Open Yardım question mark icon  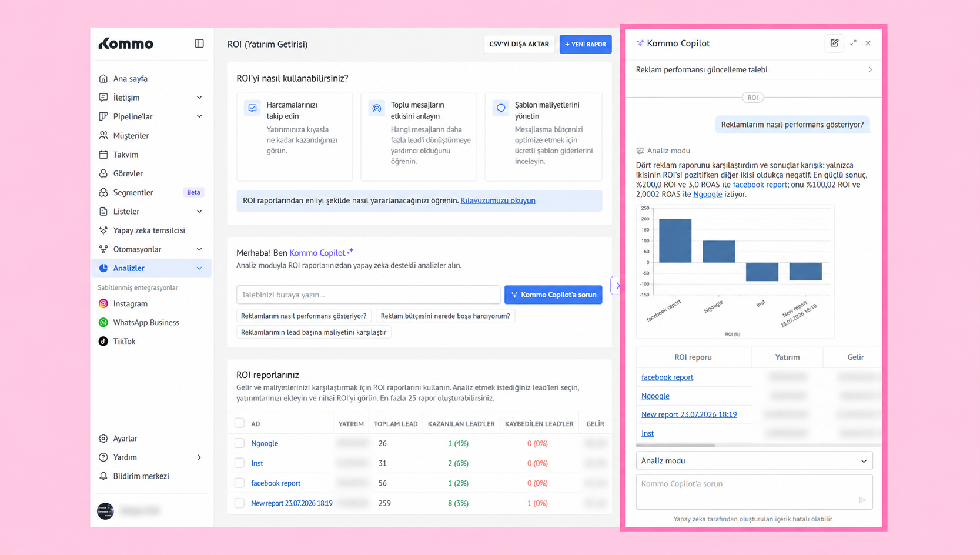(x=103, y=457)
